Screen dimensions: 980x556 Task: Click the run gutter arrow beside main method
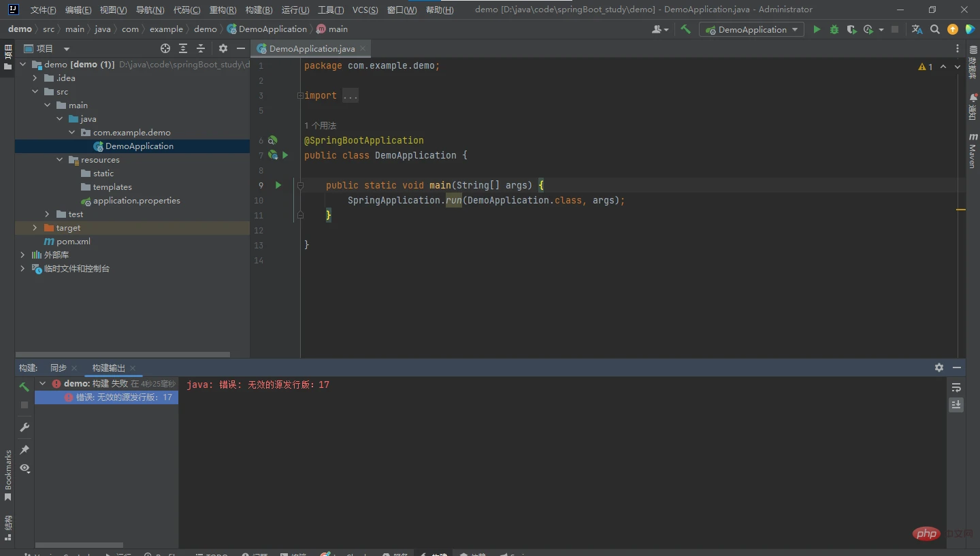[x=278, y=185]
